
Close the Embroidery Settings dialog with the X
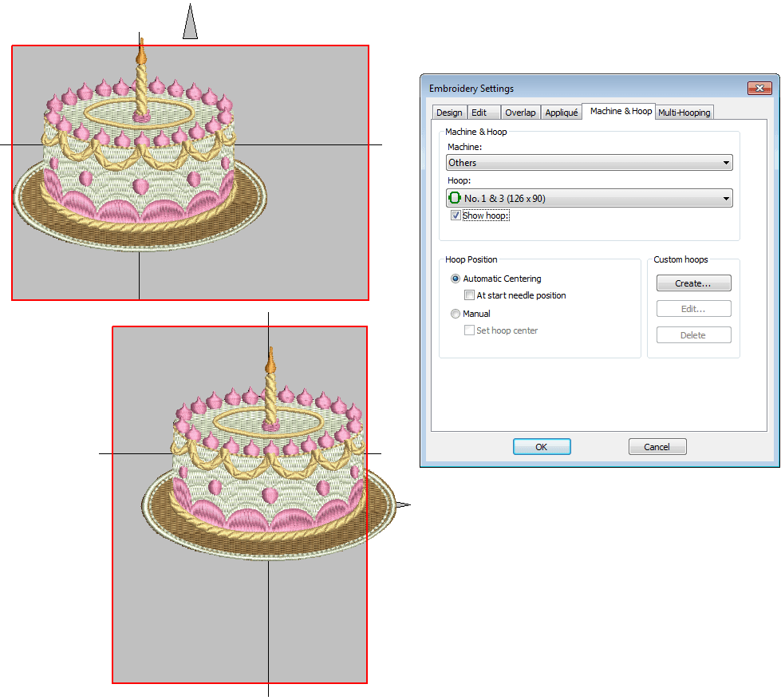click(x=759, y=89)
